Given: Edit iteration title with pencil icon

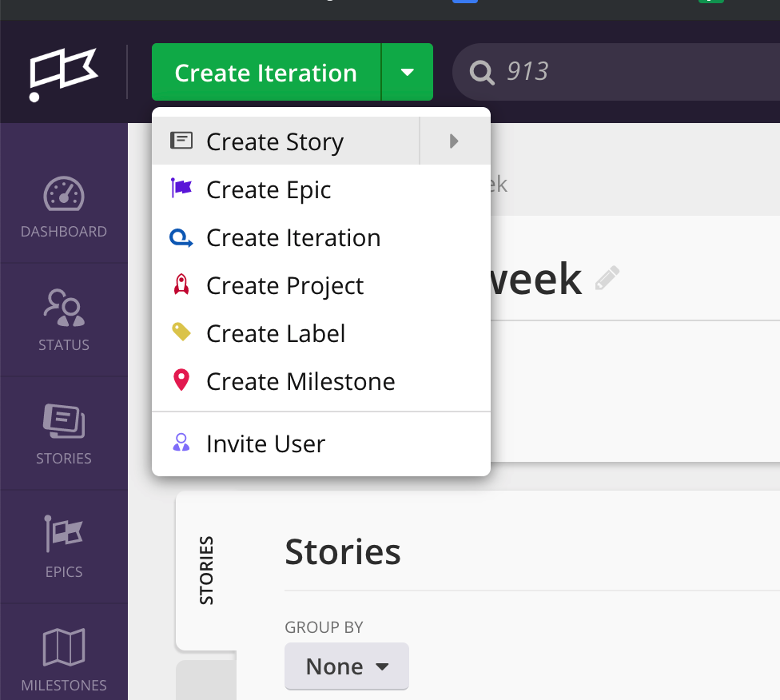Looking at the screenshot, I should [607, 277].
